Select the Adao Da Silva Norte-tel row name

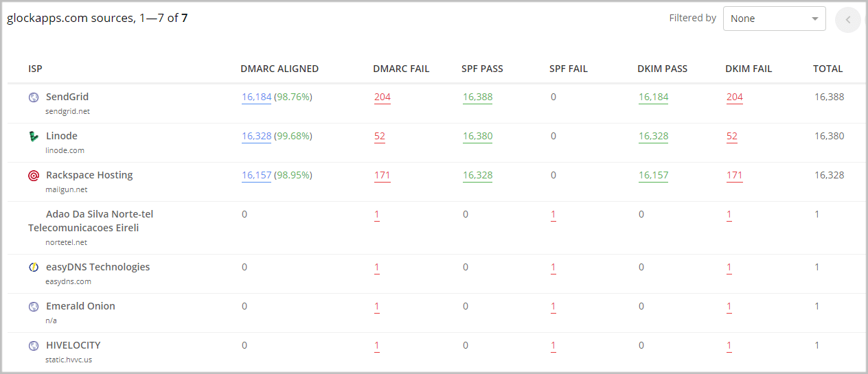tap(100, 214)
